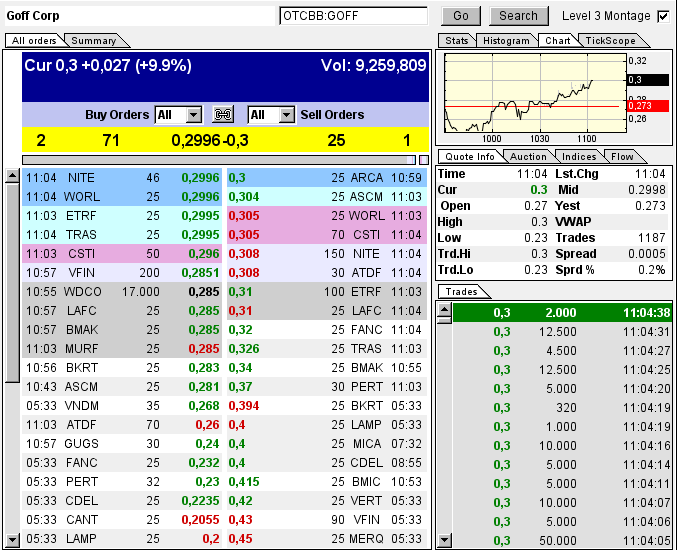This screenshot has height=550, width=678.
Task: Click the OTCBB:GOFF symbol input field
Action: [353, 16]
